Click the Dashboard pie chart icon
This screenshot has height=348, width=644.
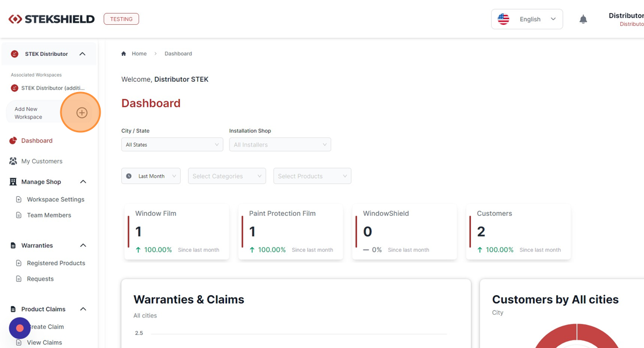[13, 140]
